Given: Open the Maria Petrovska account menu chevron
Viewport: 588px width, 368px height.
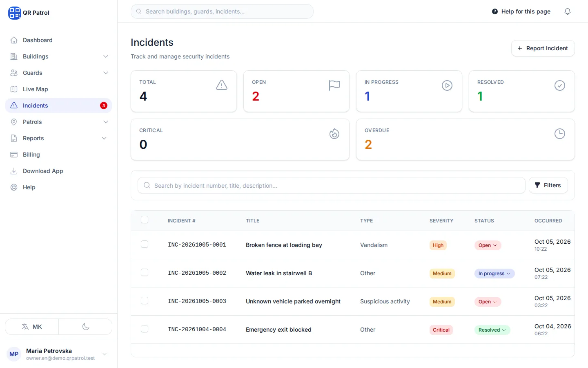Looking at the screenshot, I should click(x=105, y=354).
